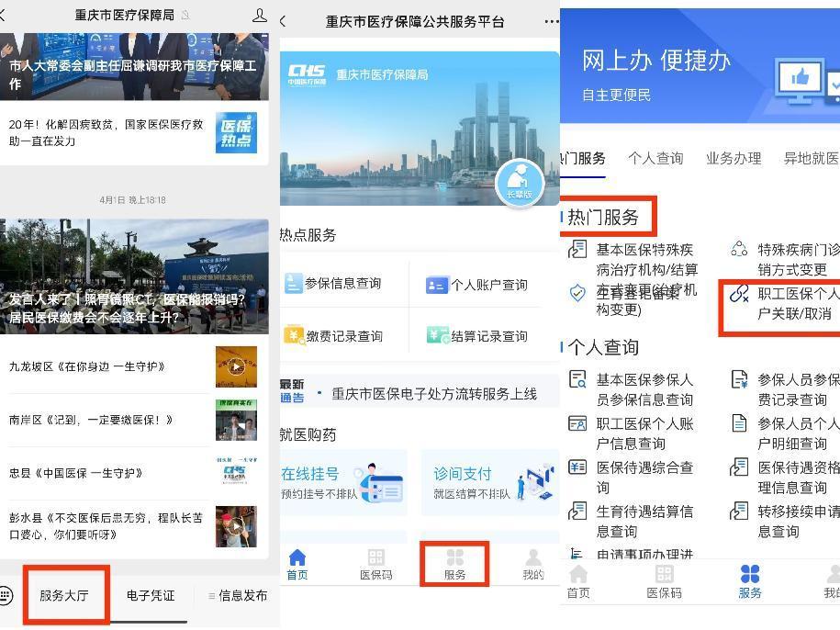Open 医保待遇综合查询 icon

(577, 467)
